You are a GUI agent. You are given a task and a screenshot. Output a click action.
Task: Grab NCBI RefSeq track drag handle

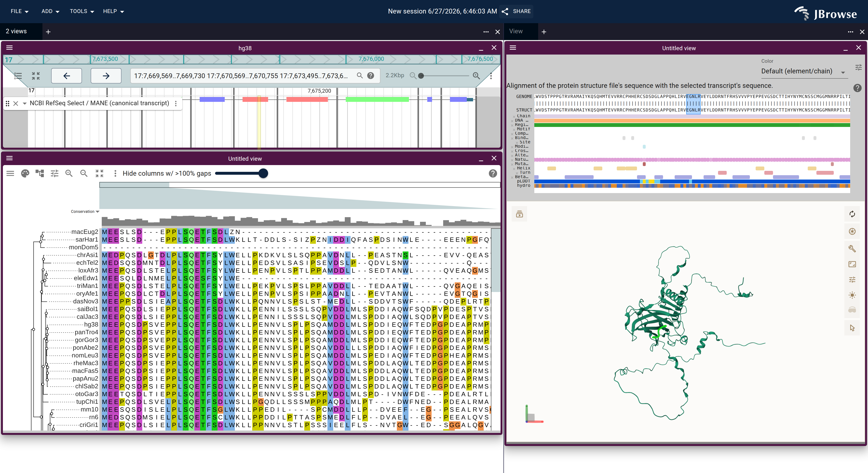pos(7,103)
